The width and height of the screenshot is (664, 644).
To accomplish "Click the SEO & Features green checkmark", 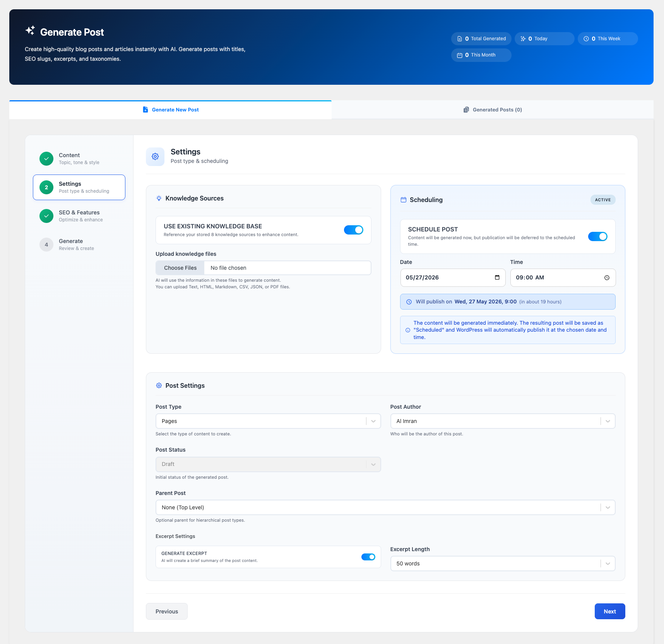I will [x=46, y=216].
